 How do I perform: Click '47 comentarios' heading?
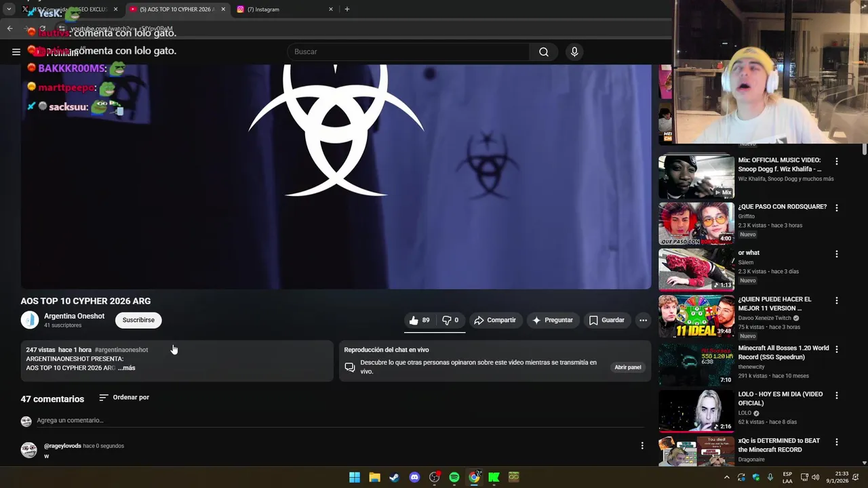(52, 399)
